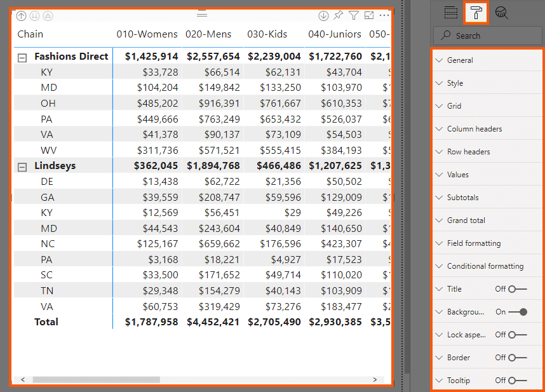Click expand all down one level icon
Screen dimensions: 545x392
pos(48,16)
